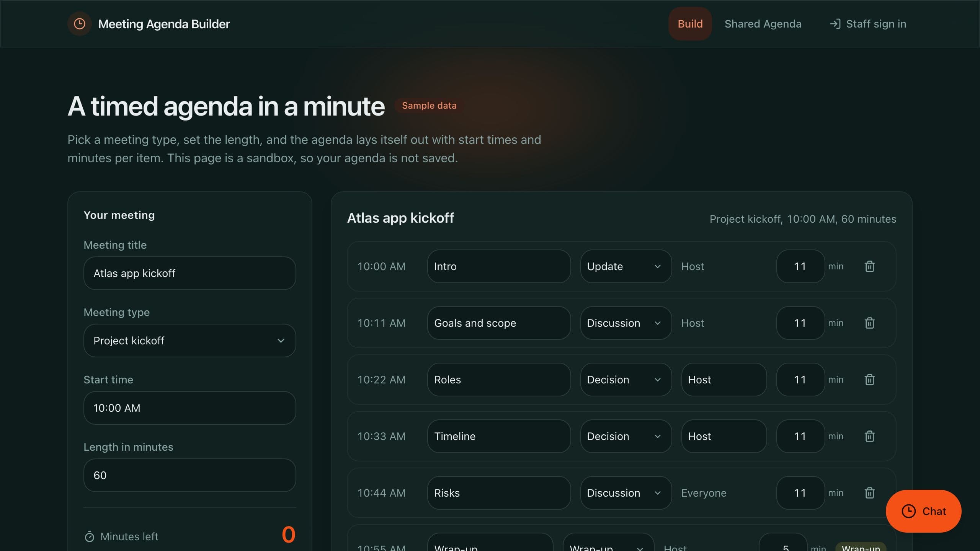Click the 10:11 AM start time

381,323
